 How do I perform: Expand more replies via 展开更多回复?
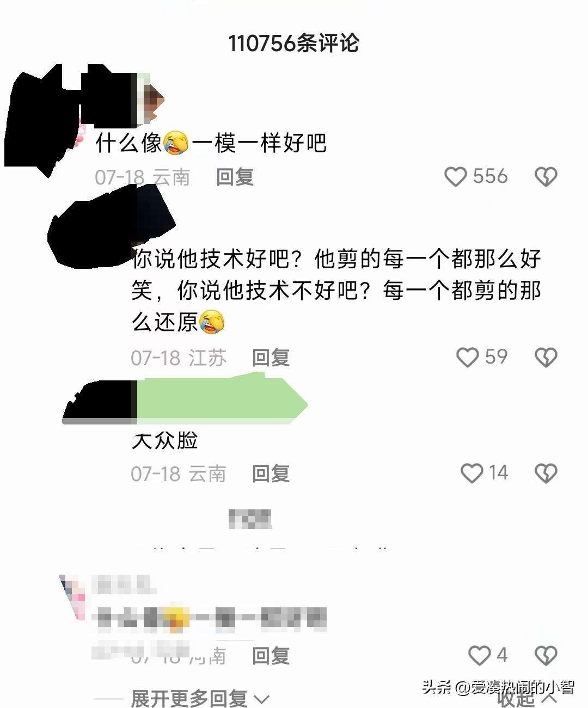pyautogui.click(x=200, y=698)
